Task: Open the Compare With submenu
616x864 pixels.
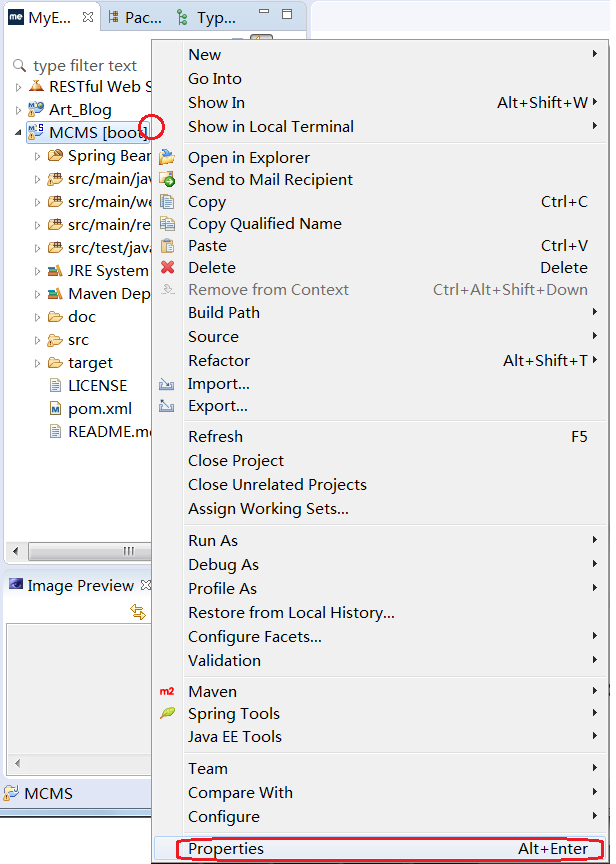Action: pyautogui.click(x=380, y=792)
